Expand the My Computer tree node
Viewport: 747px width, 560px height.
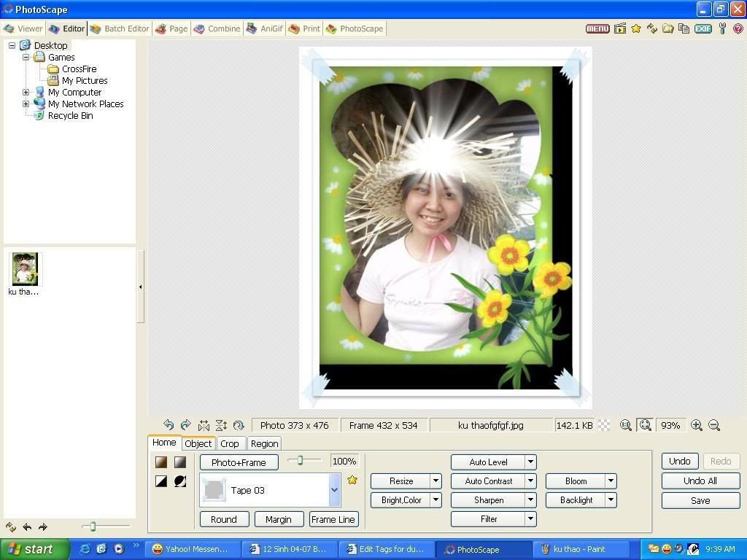tap(26, 93)
